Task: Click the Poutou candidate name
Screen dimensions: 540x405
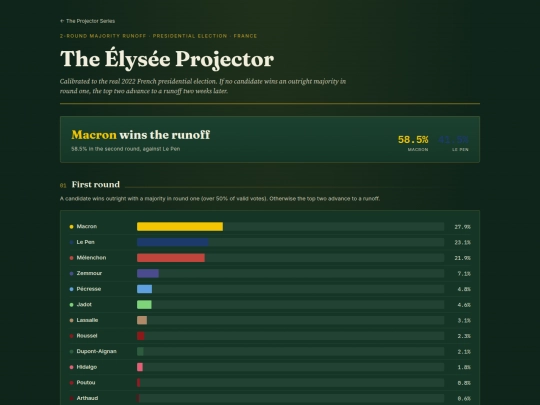Action: [86, 383]
